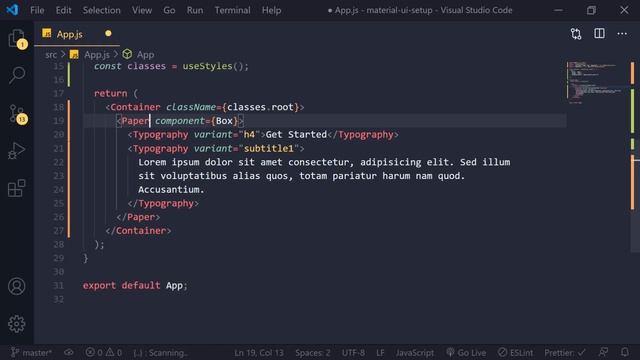Click the eye watch icon in status bar
Viewport: 640px width, 360px height.
(69, 352)
